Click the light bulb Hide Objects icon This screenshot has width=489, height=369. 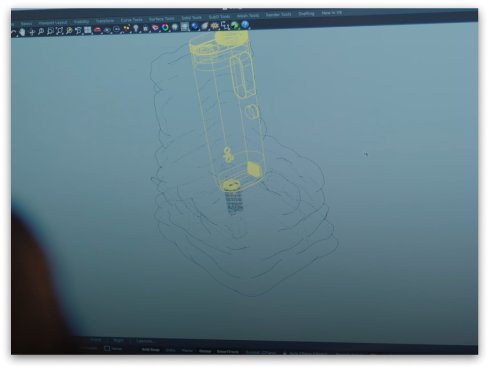(136, 29)
